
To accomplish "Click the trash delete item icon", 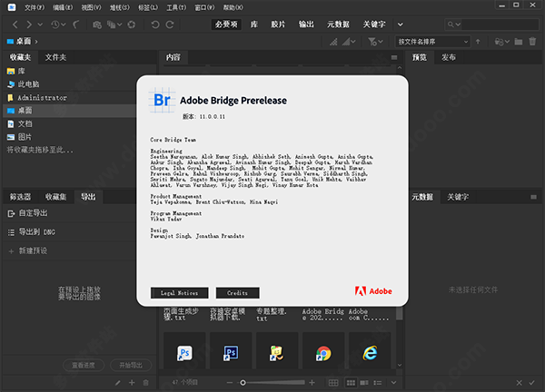I will (x=532, y=42).
